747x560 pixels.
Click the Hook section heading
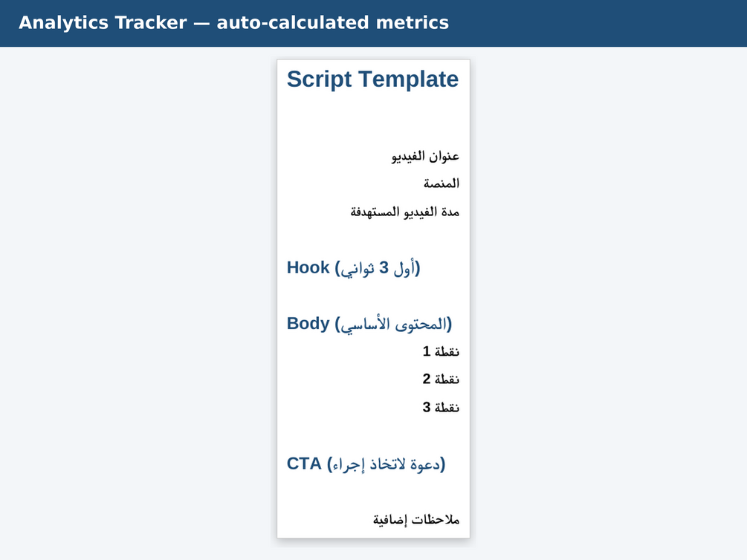pyautogui.click(x=353, y=267)
